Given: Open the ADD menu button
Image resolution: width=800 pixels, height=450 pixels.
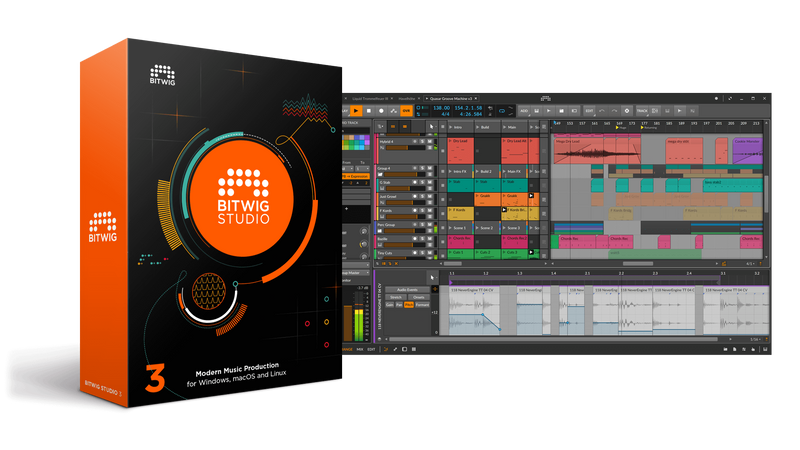Looking at the screenshot, I should coord(524,111).
